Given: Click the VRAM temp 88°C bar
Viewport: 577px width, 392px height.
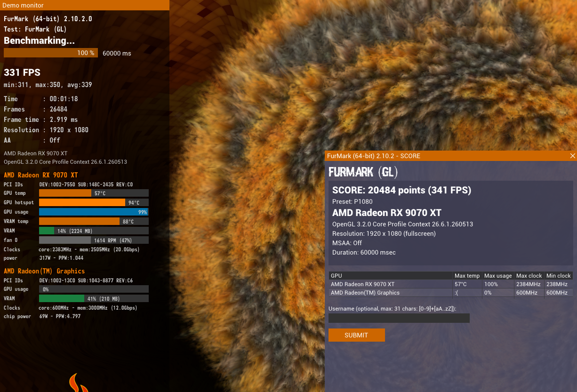Looking at the screenshot, I should coord(94,221).
